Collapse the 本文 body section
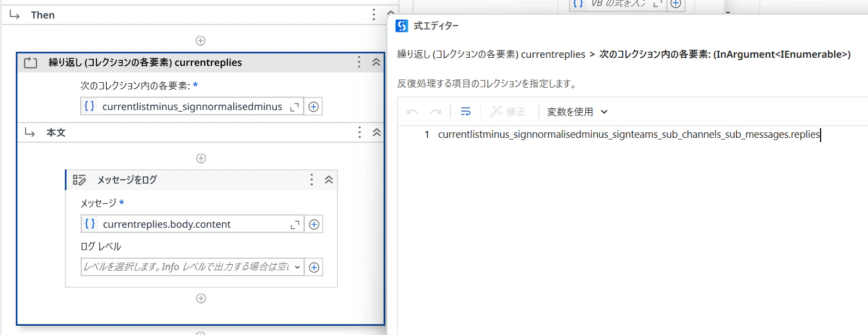 pos(377,132)
